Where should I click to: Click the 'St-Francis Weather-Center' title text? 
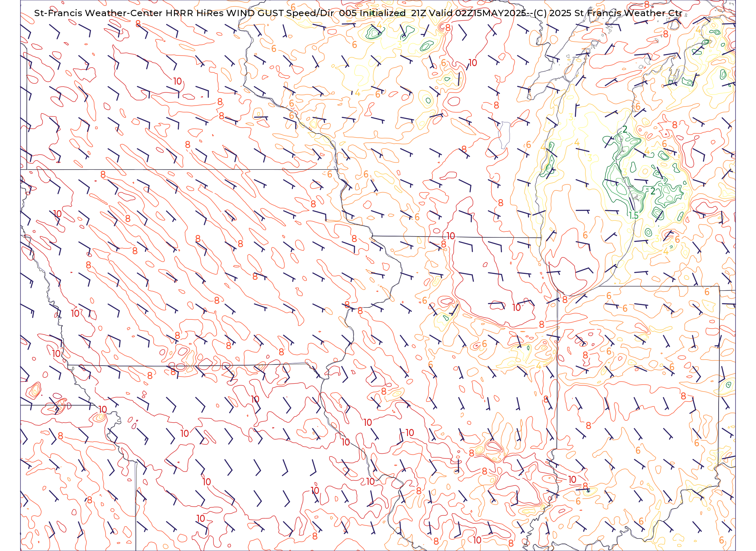click(x=98, y=13)
